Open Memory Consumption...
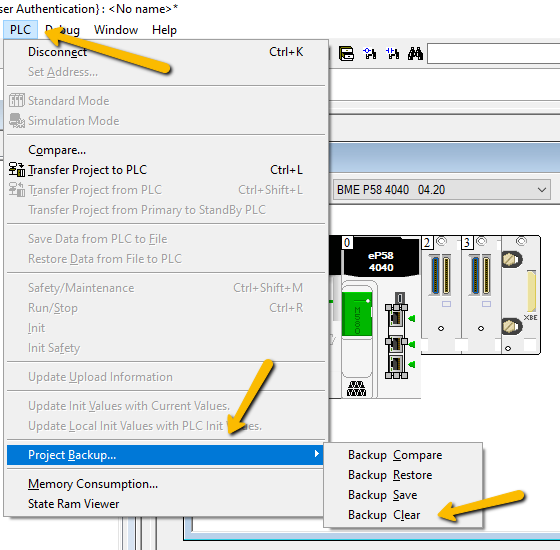 (x=166, y=484)
